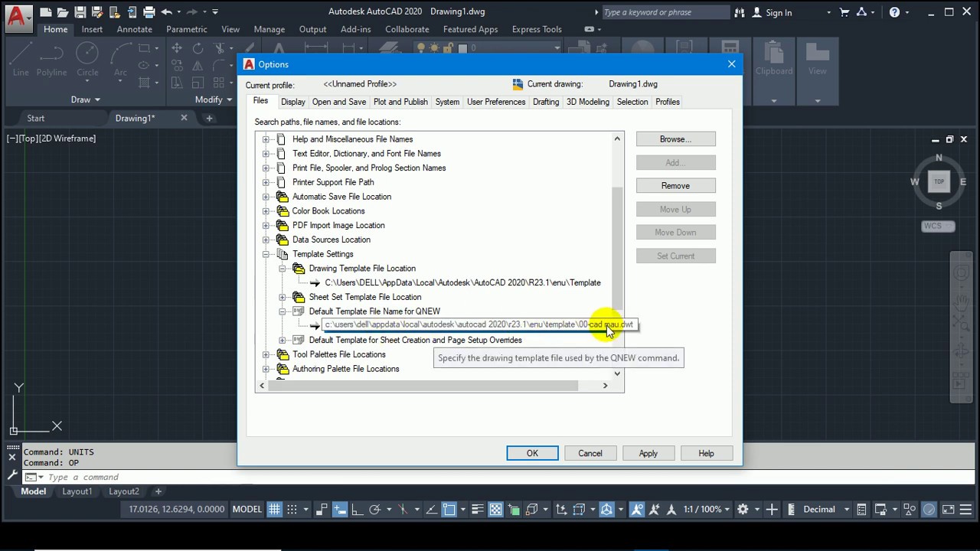Open the Help question mark icon

[894, 12]
